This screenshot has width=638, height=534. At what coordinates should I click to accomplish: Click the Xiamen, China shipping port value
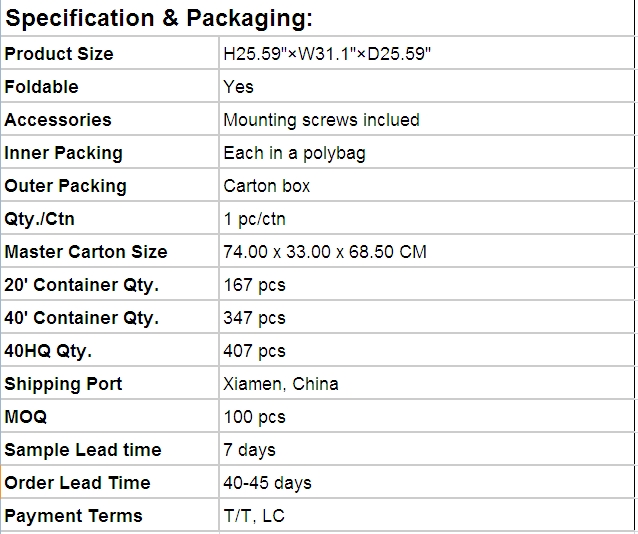pos(280,384)
